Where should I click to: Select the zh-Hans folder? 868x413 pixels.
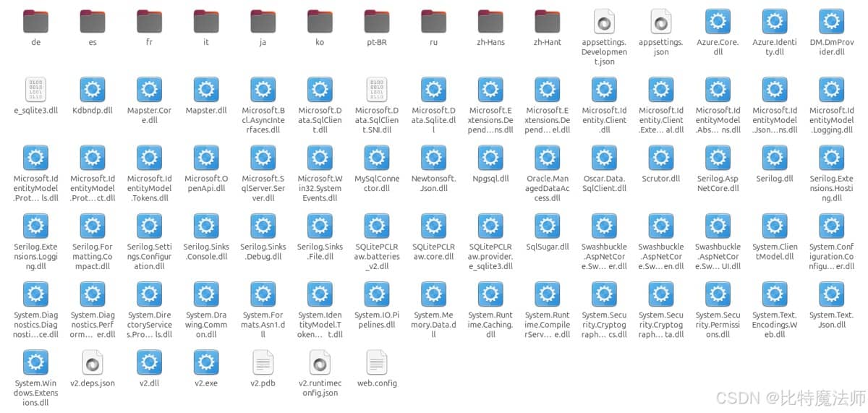click(490, 22)
